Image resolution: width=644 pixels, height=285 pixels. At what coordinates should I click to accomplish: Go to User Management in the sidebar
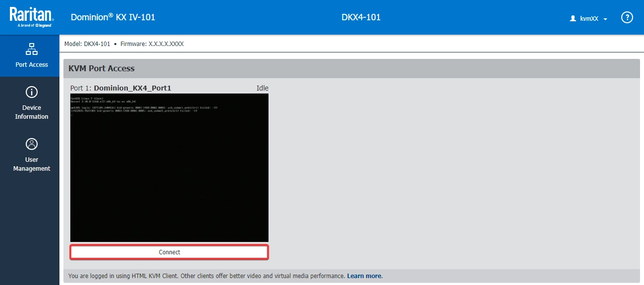[31, 155]
